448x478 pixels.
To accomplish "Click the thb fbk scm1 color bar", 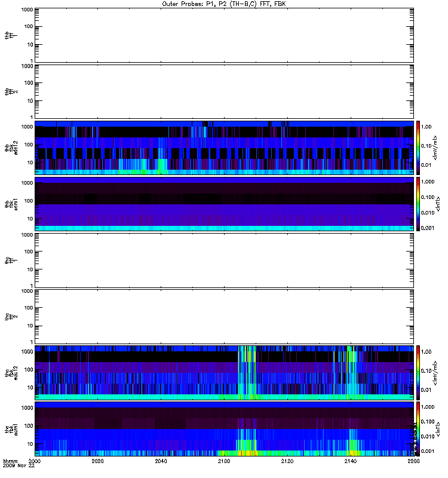I will tap(418, 204).
